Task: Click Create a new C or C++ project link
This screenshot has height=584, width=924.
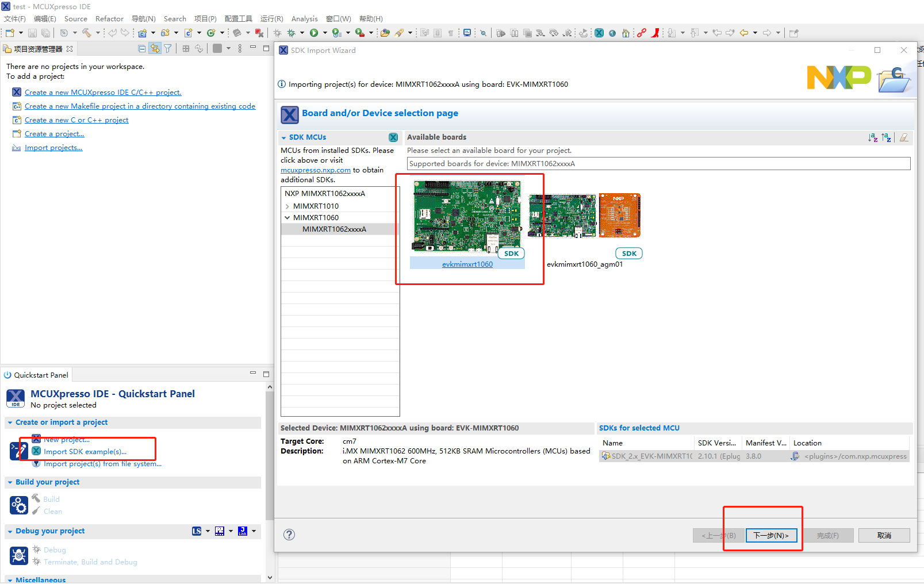Action: (x=76, y=120)
